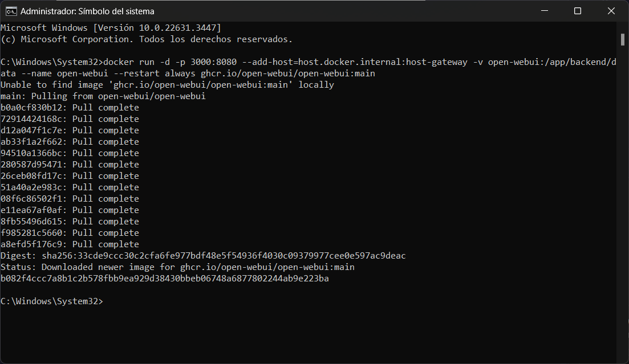Click the last empty C:\Windows\System32> prompt
The width and height of the screenshot is (629, 364).
point(52,301)
